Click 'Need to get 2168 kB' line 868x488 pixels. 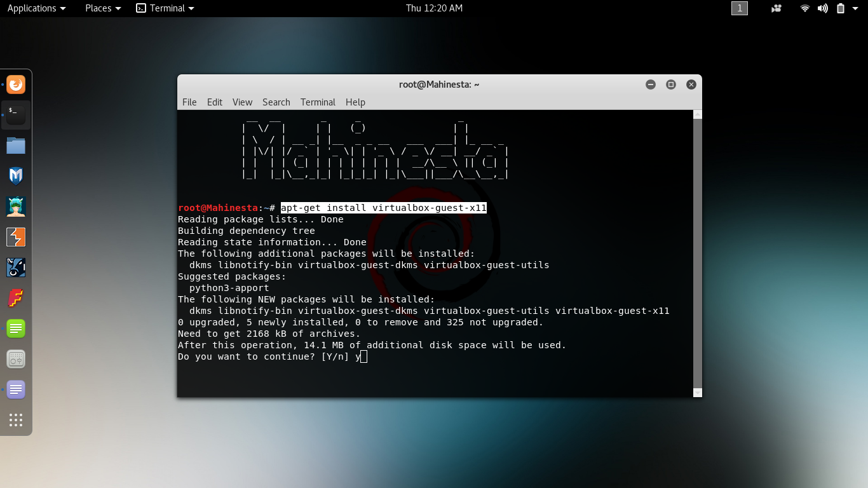(269, 334)
